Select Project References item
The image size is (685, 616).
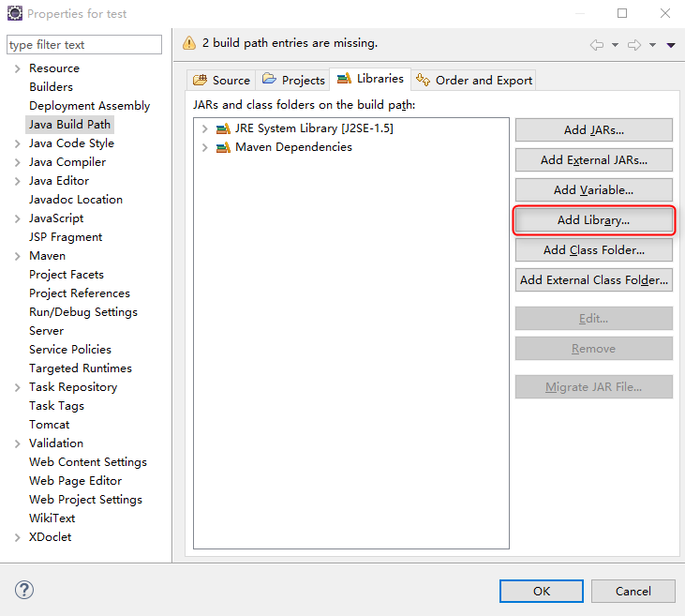80,293
